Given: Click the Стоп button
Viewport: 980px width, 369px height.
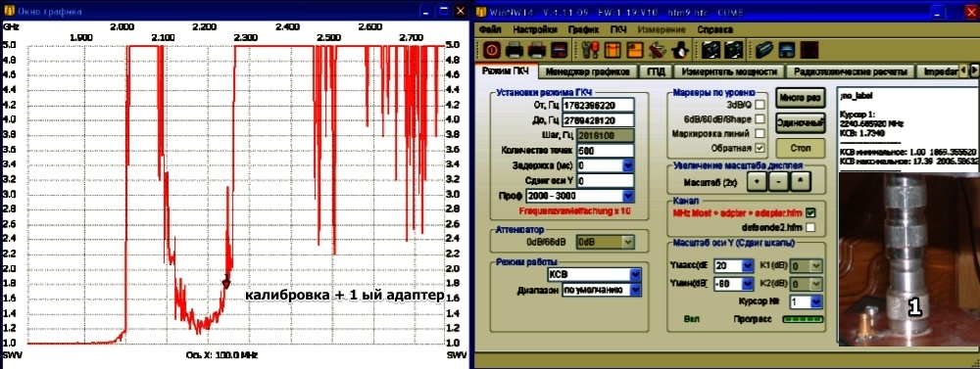Looking at the screenshot, I should [x=800, y=148].
